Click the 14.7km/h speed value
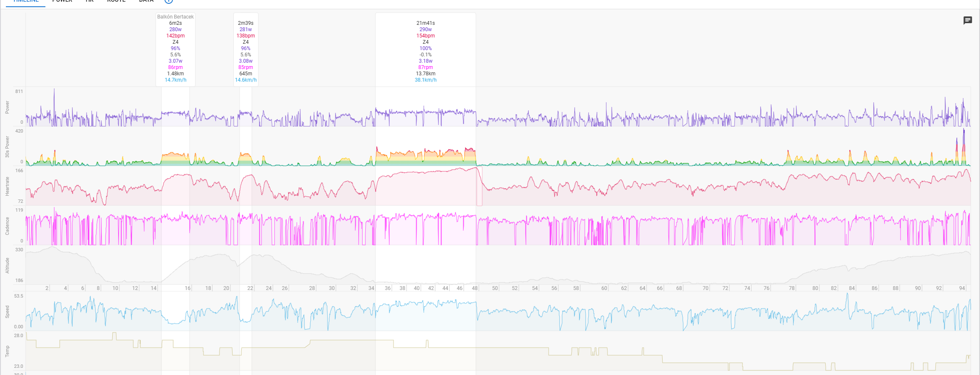Viewport: 980px width, 375px height. point(175,80)
